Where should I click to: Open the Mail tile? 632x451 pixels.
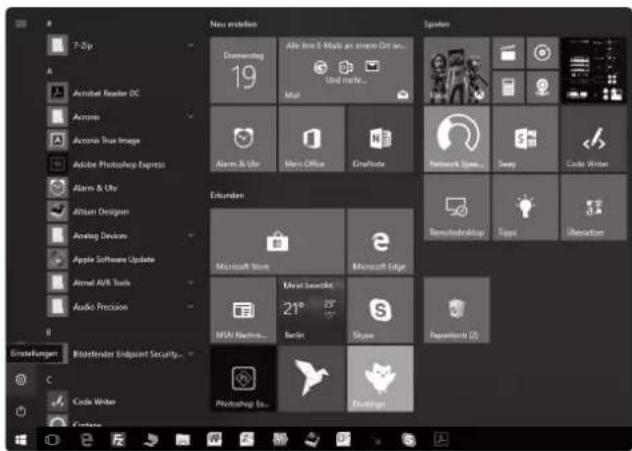[x=346, y=70]
